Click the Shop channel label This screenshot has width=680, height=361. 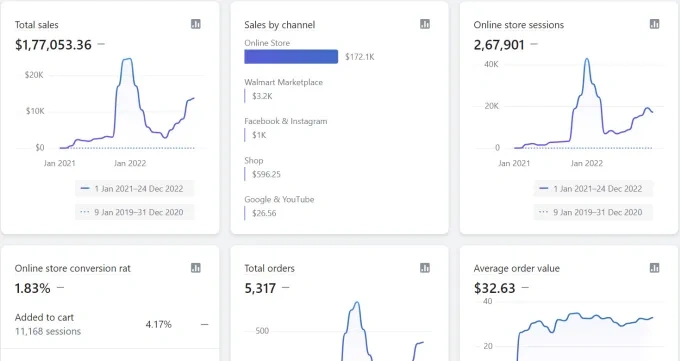click(x=254, y=161)
